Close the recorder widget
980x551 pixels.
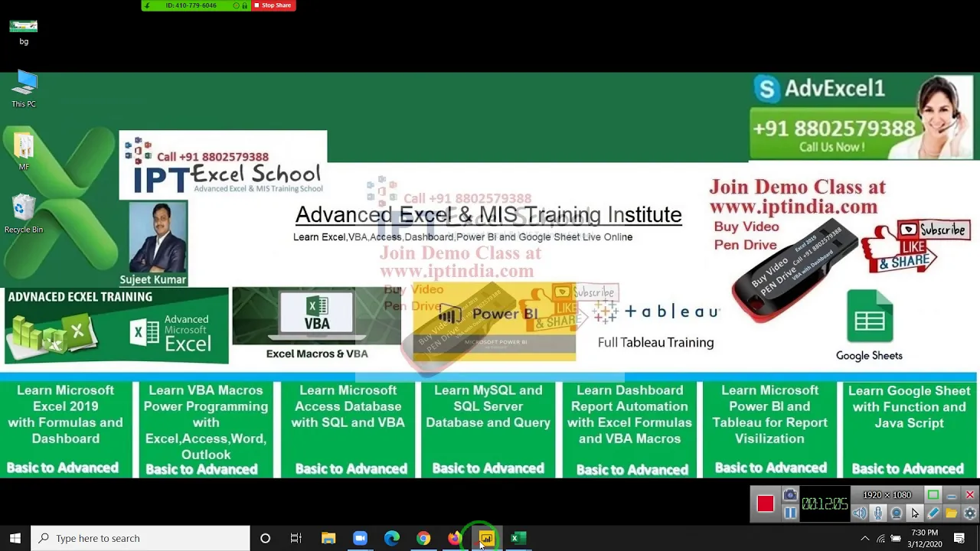[x=970, y=495]
